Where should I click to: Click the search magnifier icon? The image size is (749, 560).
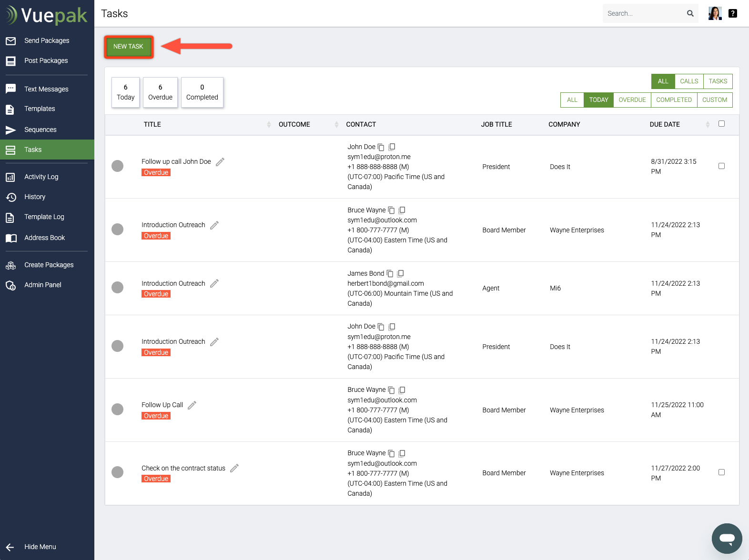pos(690,13)
